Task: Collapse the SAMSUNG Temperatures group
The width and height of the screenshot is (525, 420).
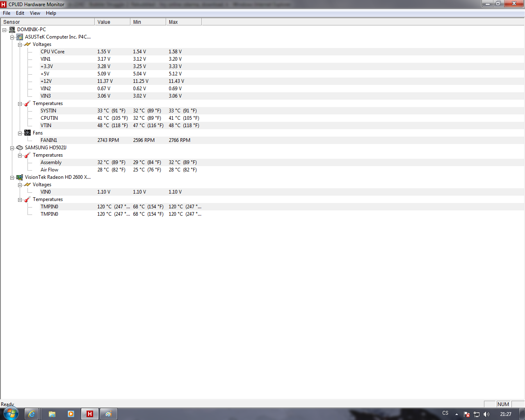Action: 20,155
